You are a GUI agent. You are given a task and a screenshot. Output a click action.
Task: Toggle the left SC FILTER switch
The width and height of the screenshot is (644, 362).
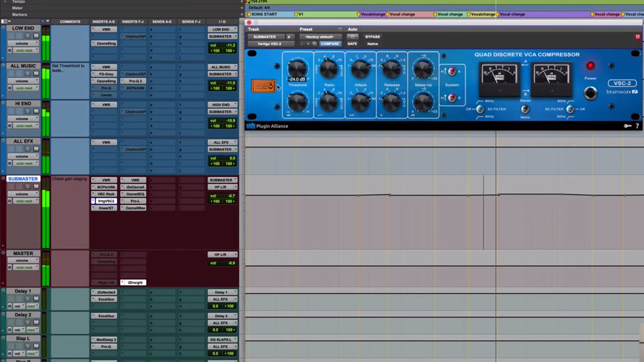point(479,109)
